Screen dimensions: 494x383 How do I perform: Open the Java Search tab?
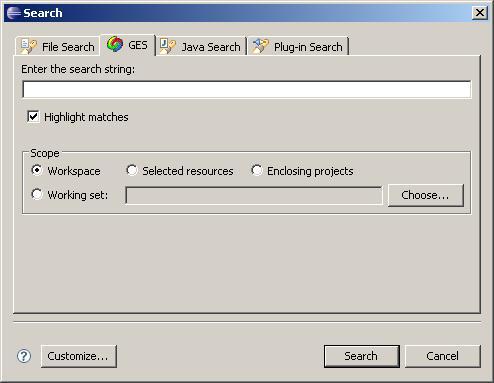pyautogui.click(x=201, y=46)
